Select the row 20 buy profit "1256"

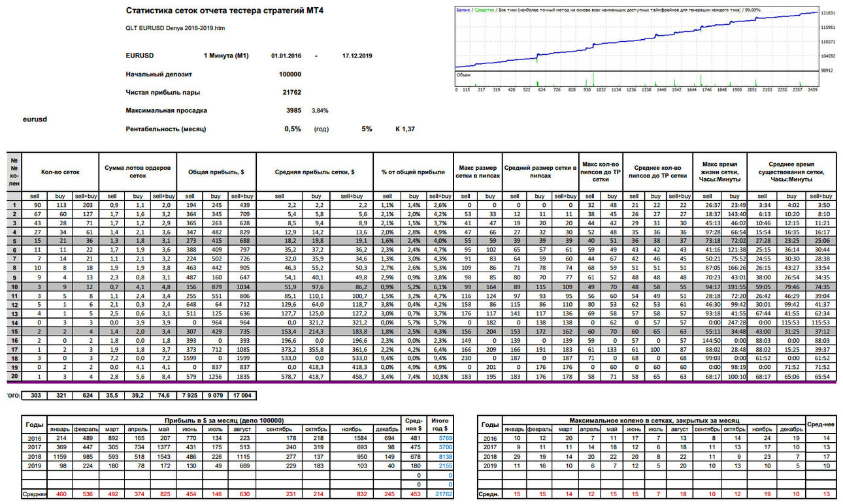(214, 377)
